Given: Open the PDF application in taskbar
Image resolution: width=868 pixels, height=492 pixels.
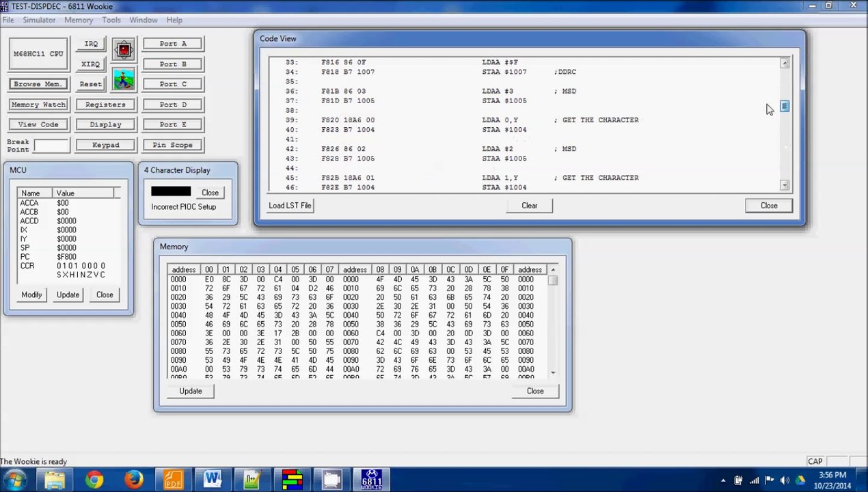Looking at the screenshot, I should coord(173,480).
